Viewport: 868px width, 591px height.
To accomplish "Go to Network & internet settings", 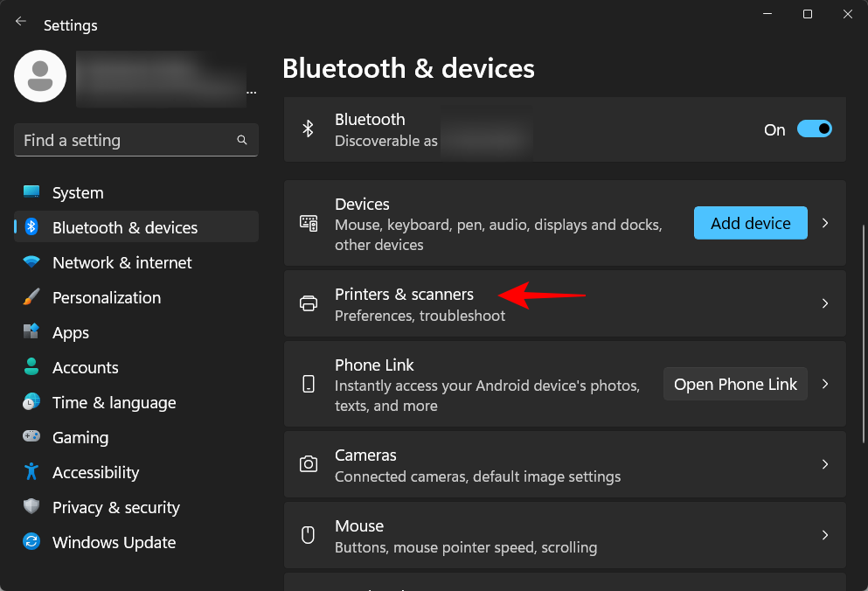I will [122, 263].
